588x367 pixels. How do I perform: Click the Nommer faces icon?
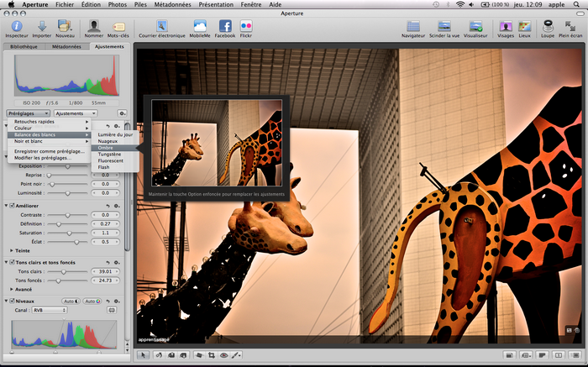click(94, 26)
